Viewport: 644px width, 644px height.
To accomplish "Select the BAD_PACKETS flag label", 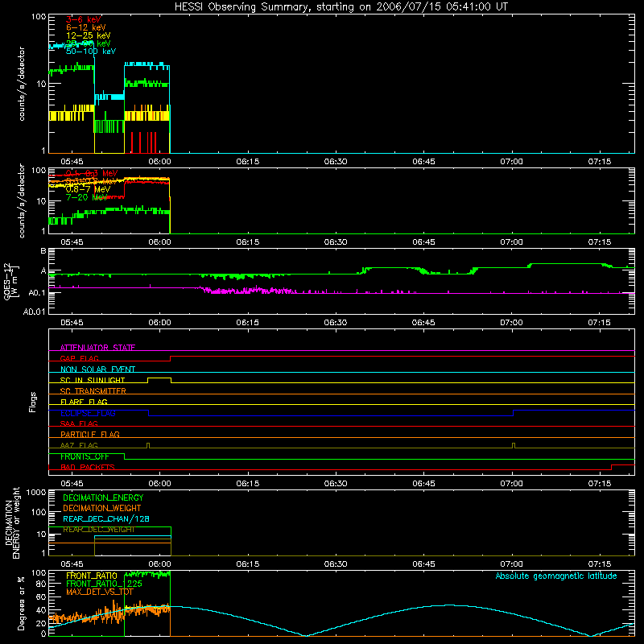I will coord(88,467).
